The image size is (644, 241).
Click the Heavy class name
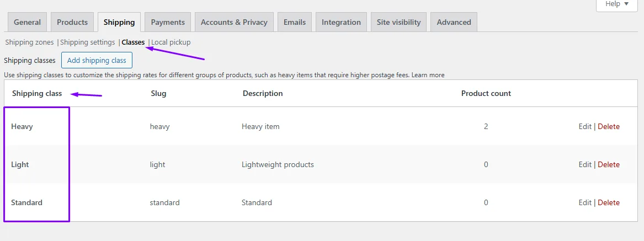pyautogui.click(x=22, y=126)
